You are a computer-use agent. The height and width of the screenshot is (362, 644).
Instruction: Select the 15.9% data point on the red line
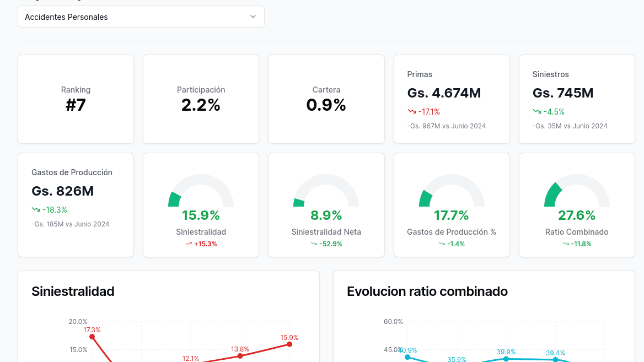click(x=289, y=344)
